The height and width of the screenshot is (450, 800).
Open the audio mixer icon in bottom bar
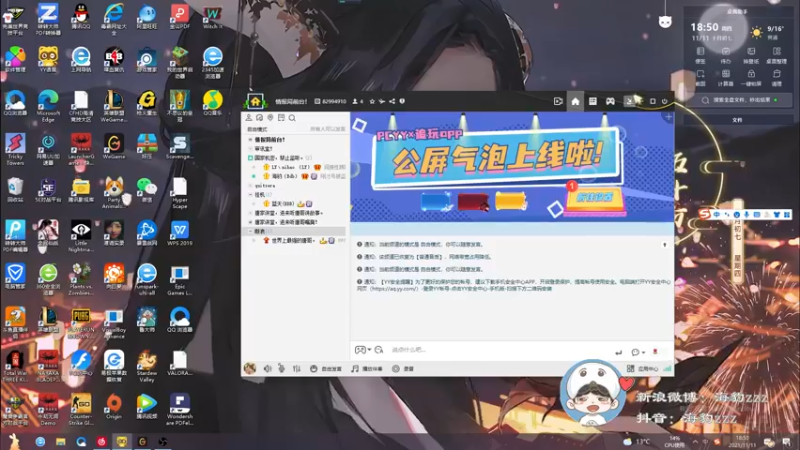tap(296, 368)
